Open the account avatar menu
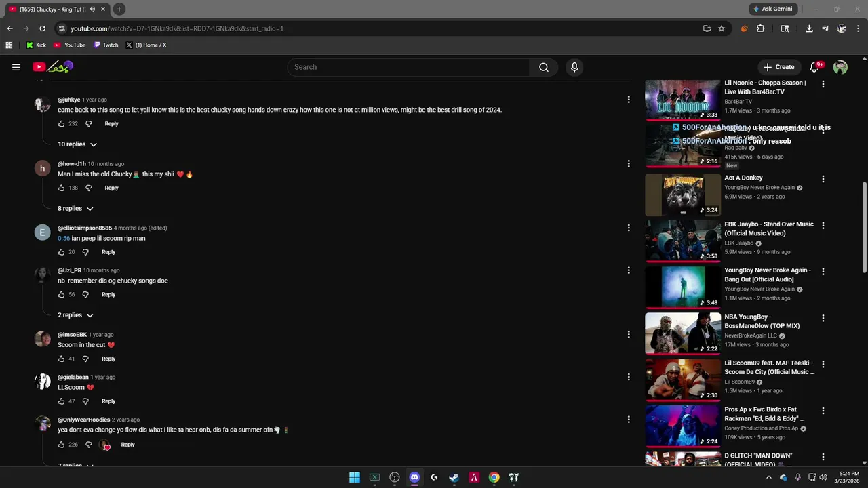 click(x=840, y=67)
